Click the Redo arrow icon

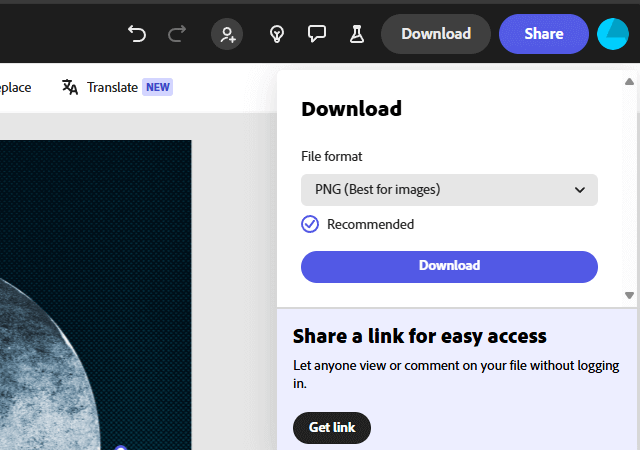point(177,34)
